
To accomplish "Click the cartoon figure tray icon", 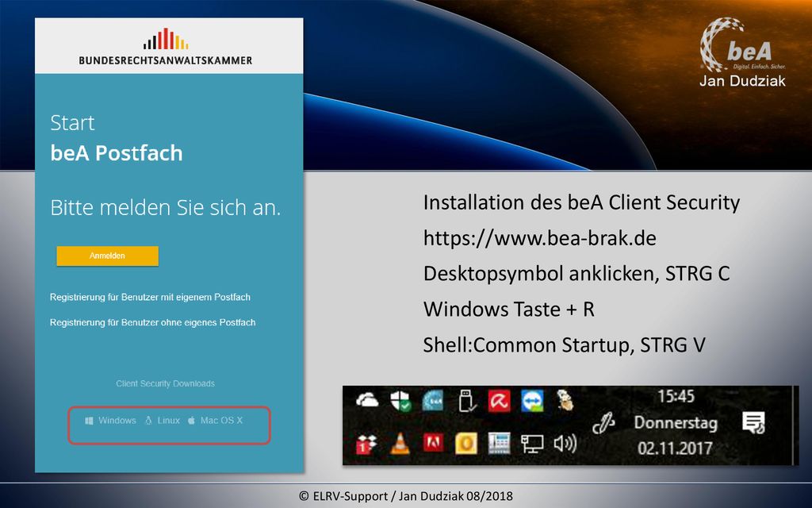I will click(x=565, y=400).
